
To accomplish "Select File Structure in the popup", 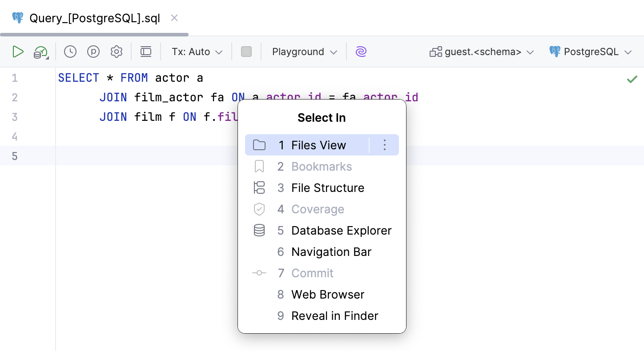I will point(328,187).
